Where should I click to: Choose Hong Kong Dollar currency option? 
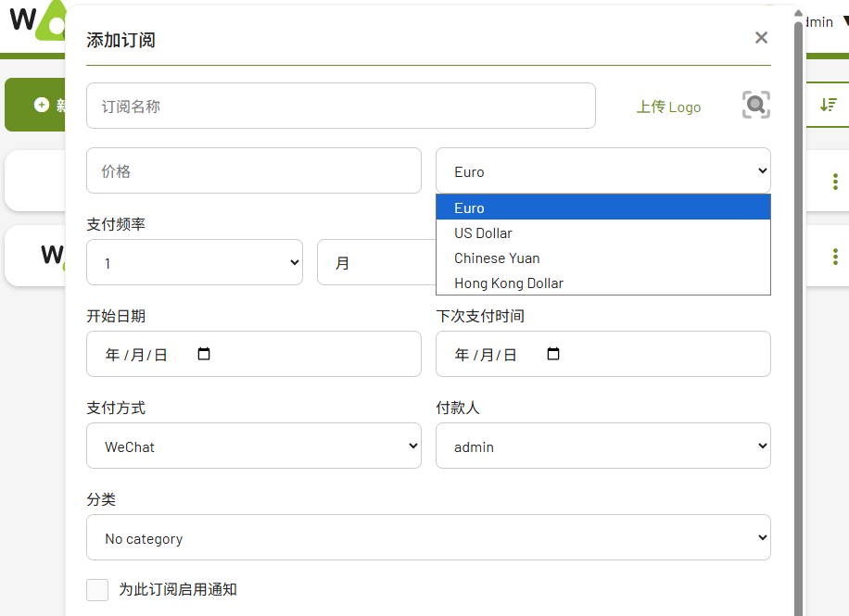603,283
